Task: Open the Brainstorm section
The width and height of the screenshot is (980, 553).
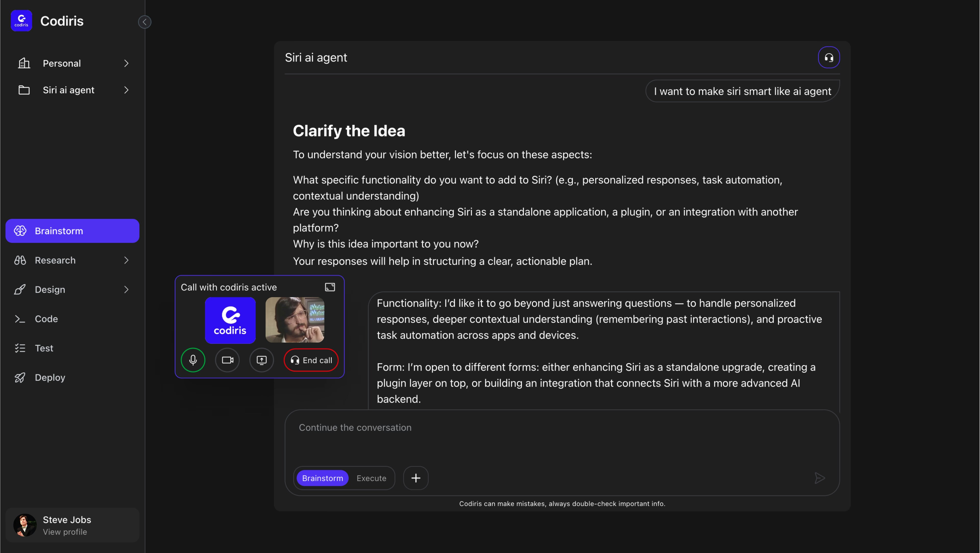Action: pyautogui.click(x=72, y=231)
